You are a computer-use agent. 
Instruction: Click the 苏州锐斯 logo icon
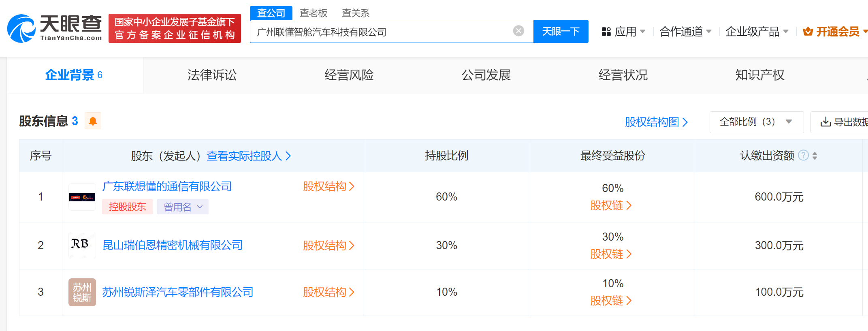(x=82, y=292)
